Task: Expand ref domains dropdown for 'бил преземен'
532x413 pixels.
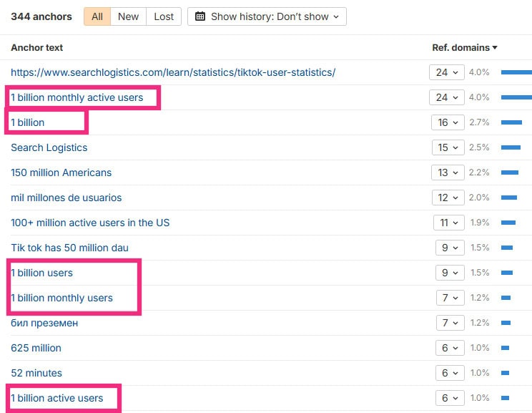Action: click(450, 323)
